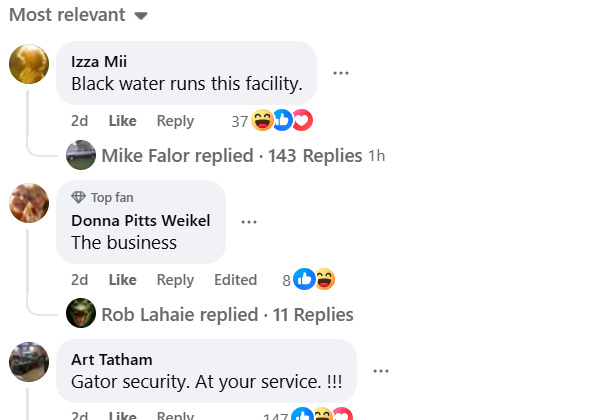This screenshot has width=589, height=420.
Task: Open options menu for Izza Mii's comment
Action: (341, 73)
